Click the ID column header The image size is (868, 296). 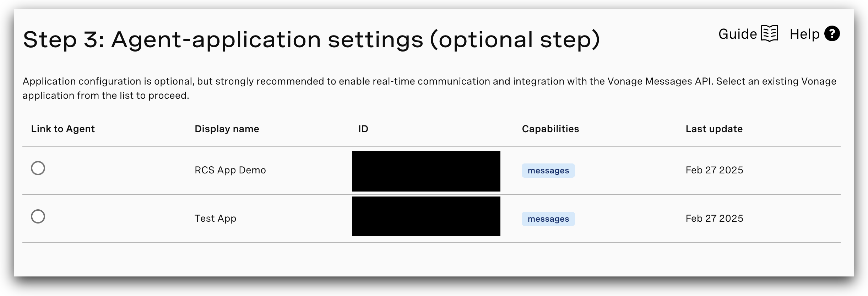point(363,129)
